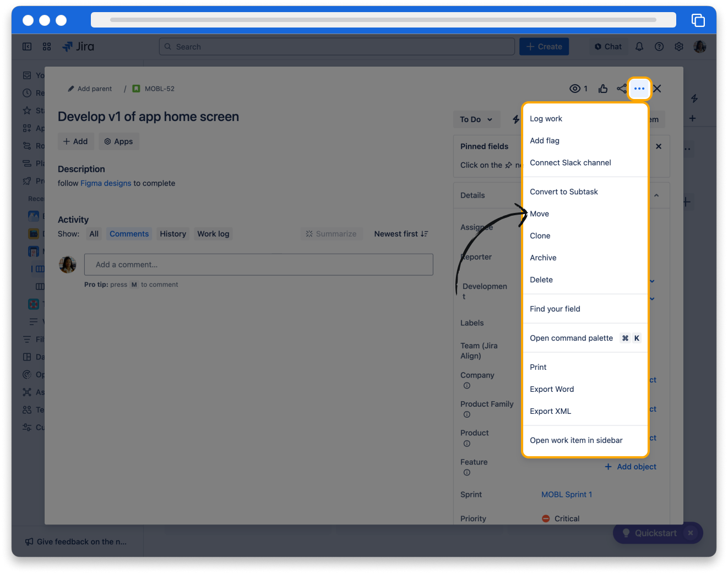Viewport: 728px width, 574px height.
Task: Select Open work item in sidebar
Action: click(585, 441)
